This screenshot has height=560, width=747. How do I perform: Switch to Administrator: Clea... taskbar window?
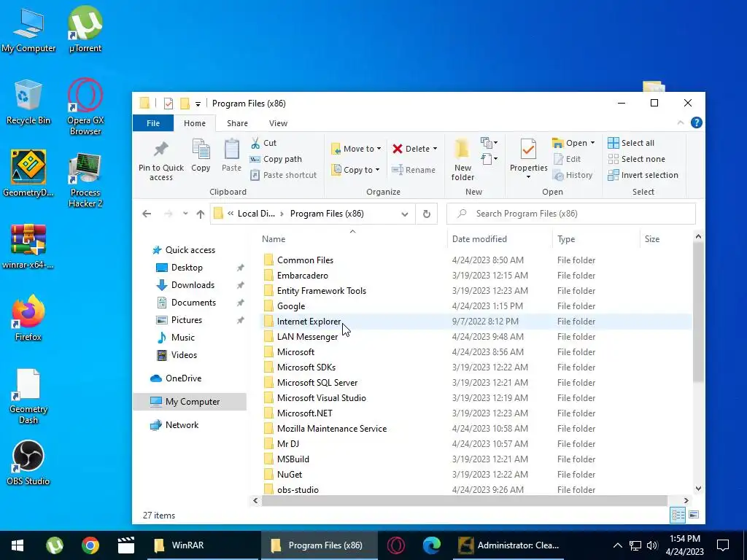tap(508, 545)
